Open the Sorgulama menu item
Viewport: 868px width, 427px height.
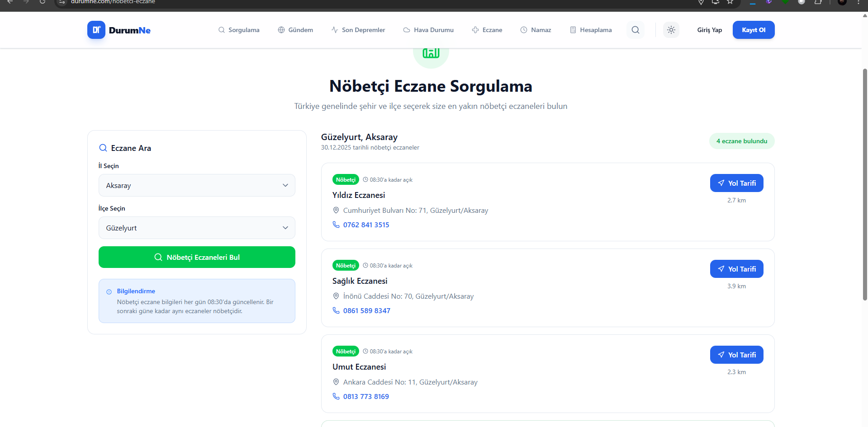coord(239,30)
